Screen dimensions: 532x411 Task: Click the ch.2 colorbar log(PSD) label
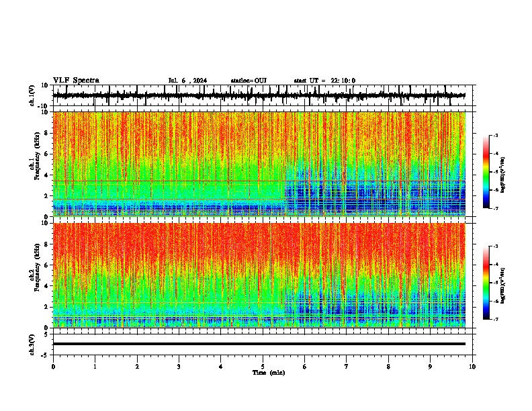pos(503,285)
